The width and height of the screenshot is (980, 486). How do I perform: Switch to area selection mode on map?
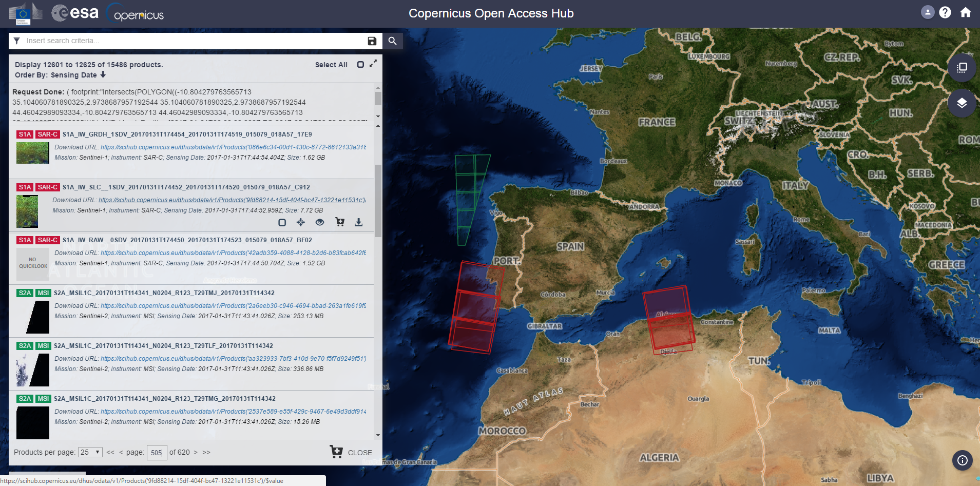pyautogui.click(x=962, y=67)
